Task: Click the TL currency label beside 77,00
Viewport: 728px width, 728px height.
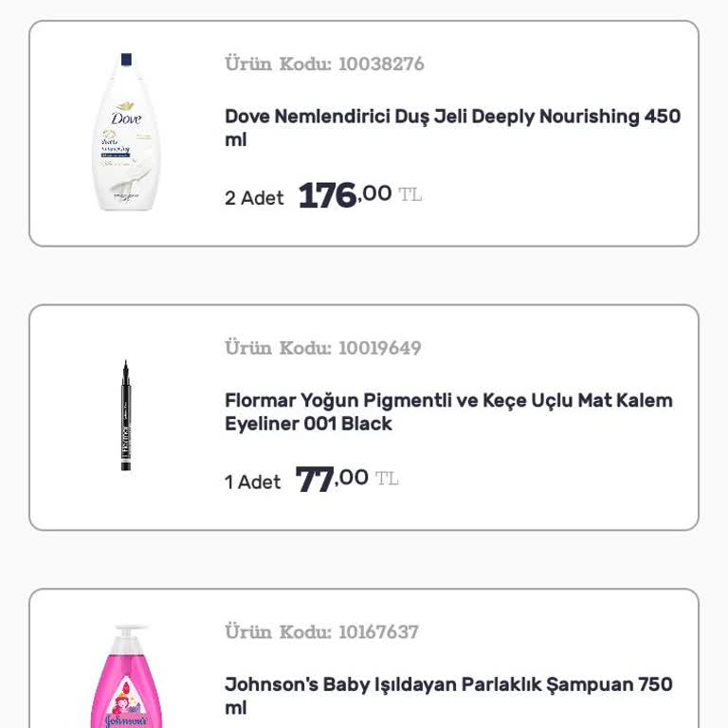Action: [387, 479]
